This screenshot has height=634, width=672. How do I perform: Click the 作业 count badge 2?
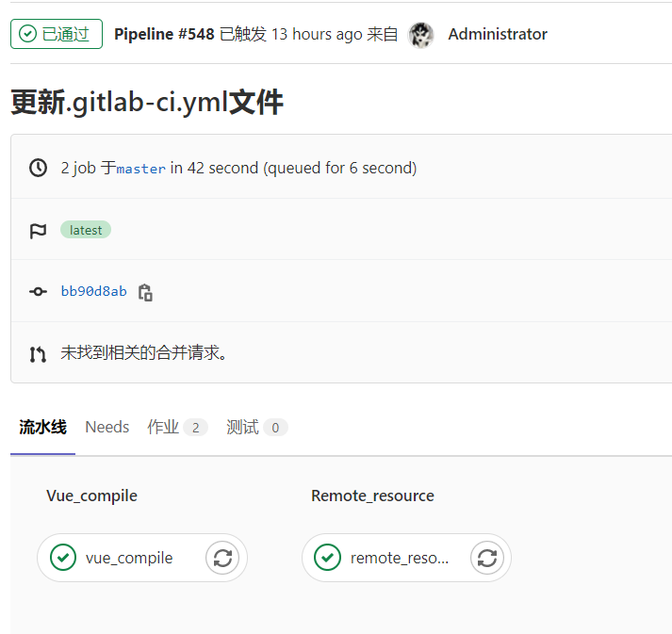point(195,428)
